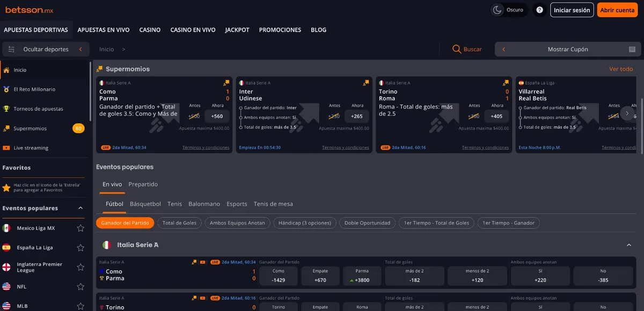Choose Ambos Equipos Anotan market filter
The image size is (644, 311).
coord(237,223)
